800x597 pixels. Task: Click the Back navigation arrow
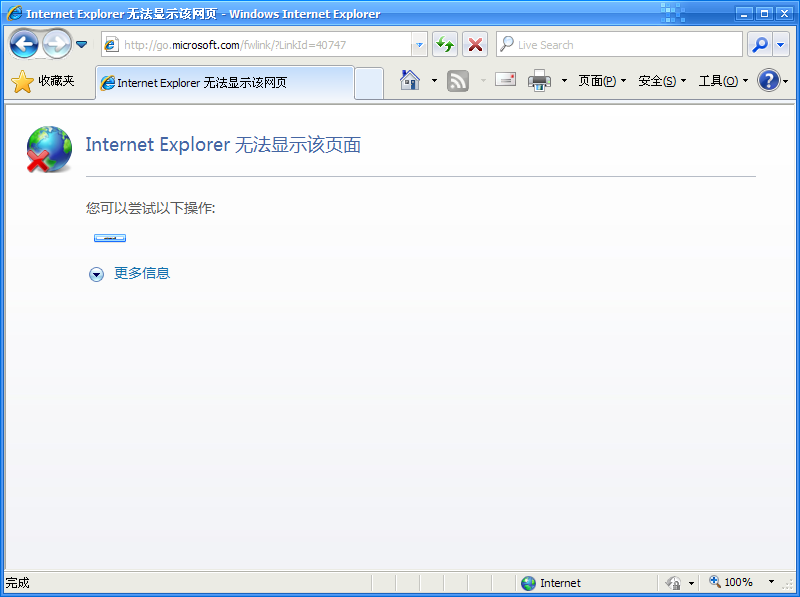click(22, 44)
